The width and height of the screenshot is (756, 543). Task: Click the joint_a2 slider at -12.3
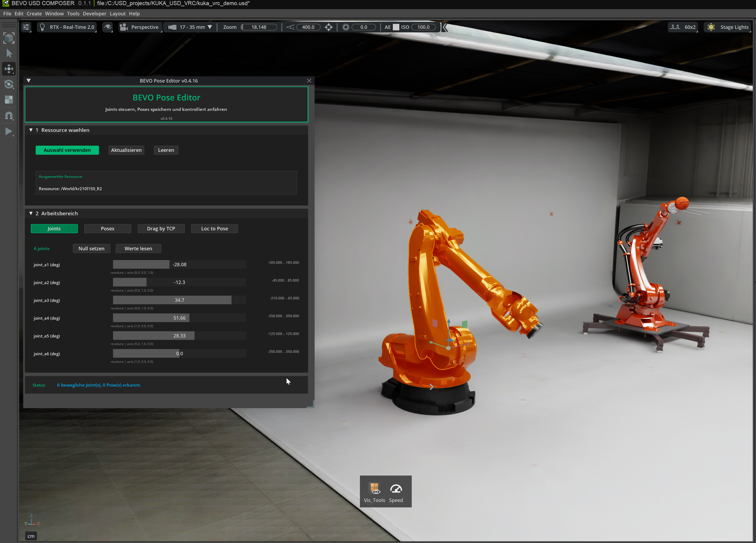179,282
